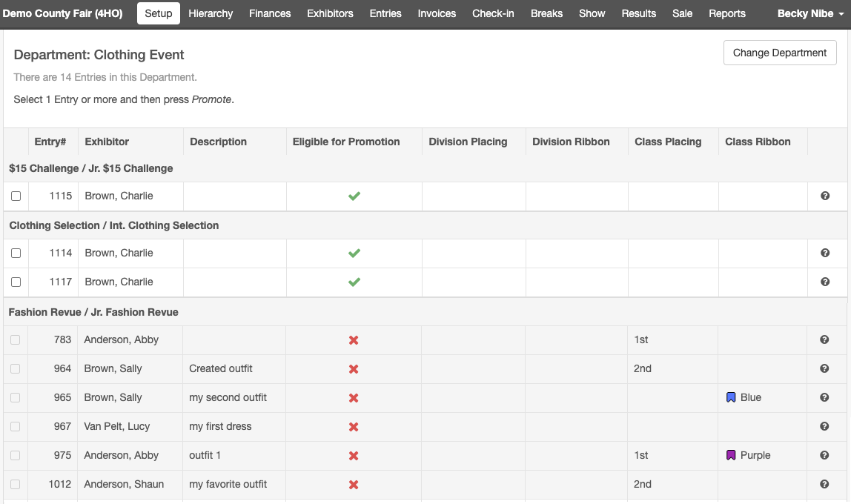Viewport: 851px width, 504px height.
Task: Click the red X for entry 1012
Action: point(354,485)
